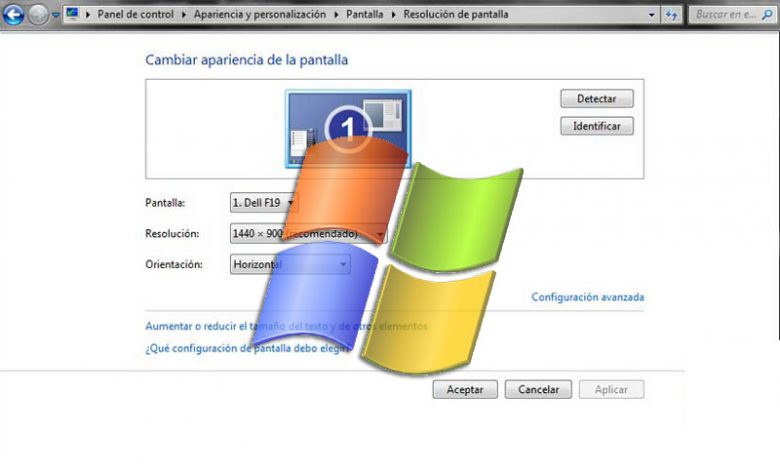The image size is (780, 470).
Task: Click the Orientación: label
Action: tap(174, 264)
